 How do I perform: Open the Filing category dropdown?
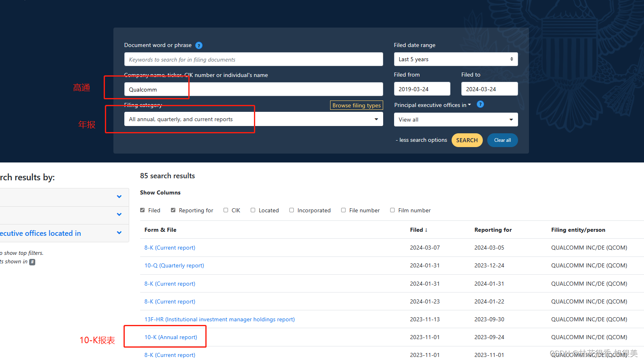tap(254, 119)
